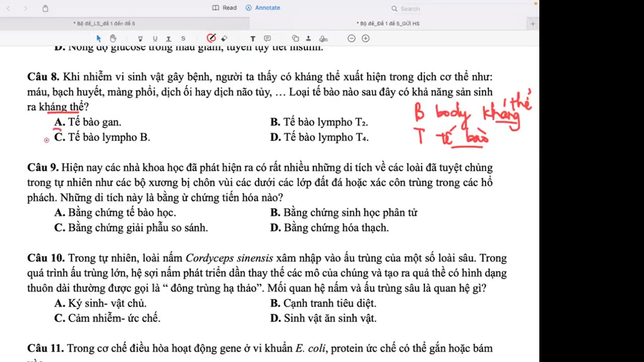Viewport: 644px width, 362px height.
Task: Click the Câu 8. question label
Action: pos(43,77)
